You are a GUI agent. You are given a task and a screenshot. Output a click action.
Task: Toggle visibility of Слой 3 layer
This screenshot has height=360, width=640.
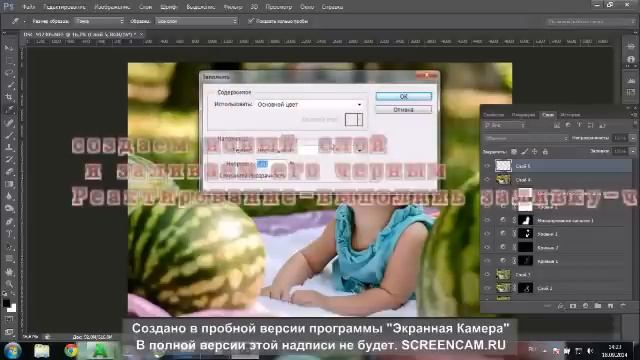[487, 275]
